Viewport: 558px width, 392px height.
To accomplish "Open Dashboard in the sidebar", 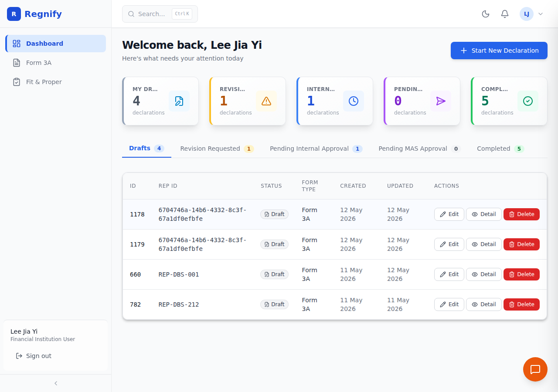I will [x=56, y=44].
